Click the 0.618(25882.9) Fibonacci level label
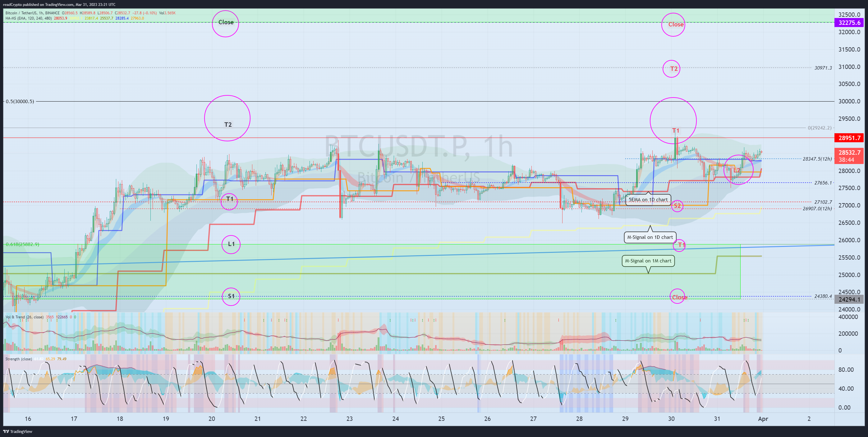The width and height of the screenshot is (868, 437). (x=22, y=244)
